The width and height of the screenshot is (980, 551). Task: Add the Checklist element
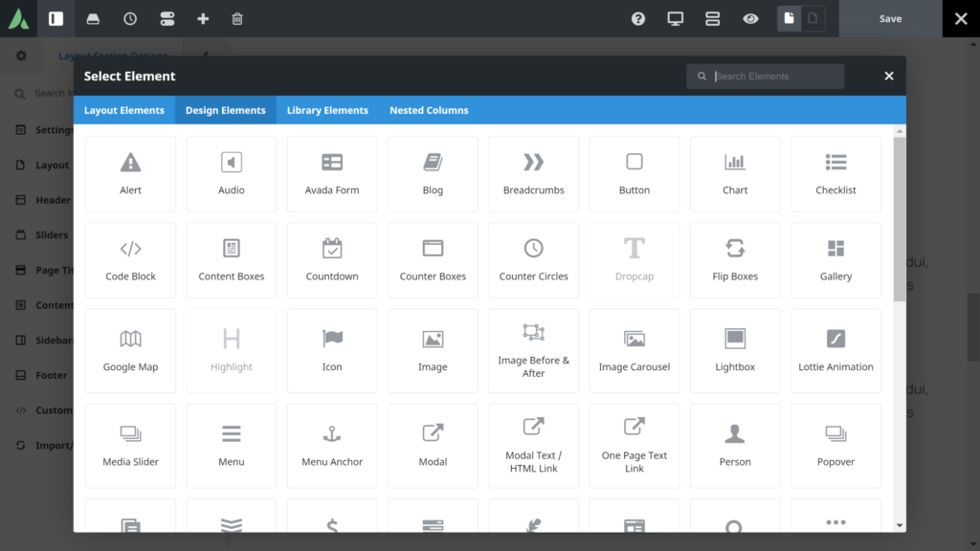click(835, 174)
